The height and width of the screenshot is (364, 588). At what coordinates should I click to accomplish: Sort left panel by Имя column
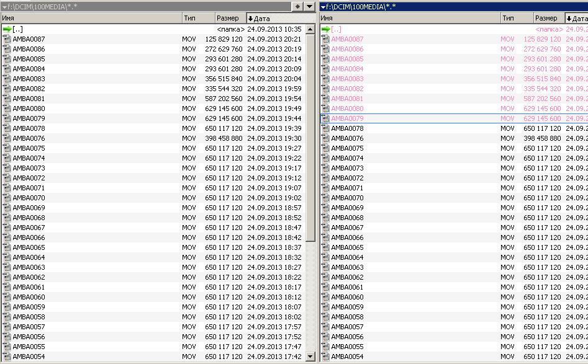(x=91, y=18)
